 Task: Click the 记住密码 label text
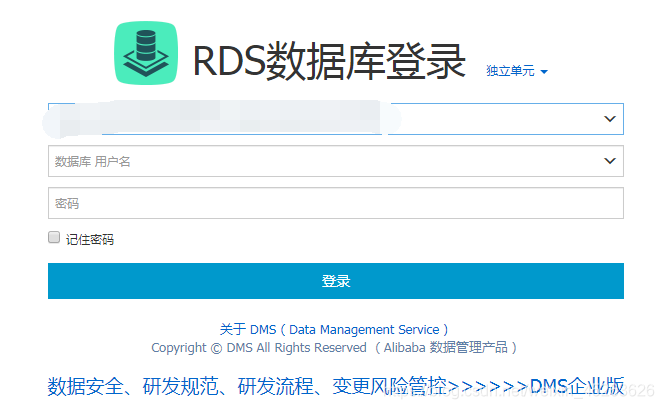pos(89,240)
